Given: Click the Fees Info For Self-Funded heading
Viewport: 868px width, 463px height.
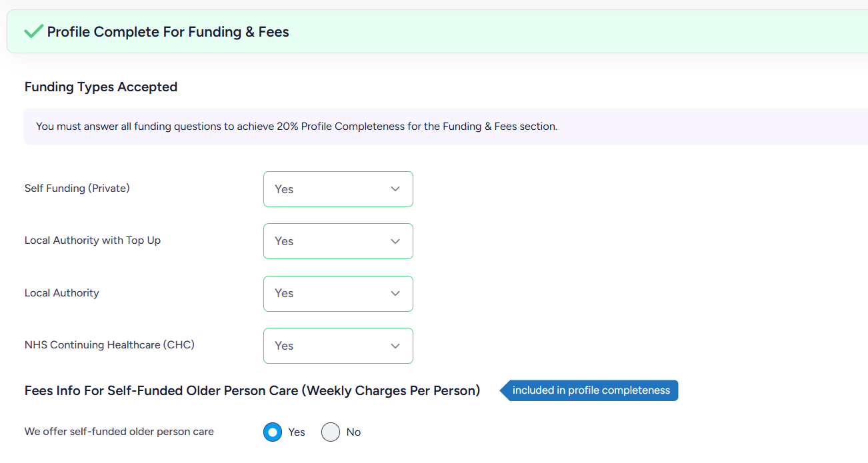Looking at the screenshot, I should point(252,390).
